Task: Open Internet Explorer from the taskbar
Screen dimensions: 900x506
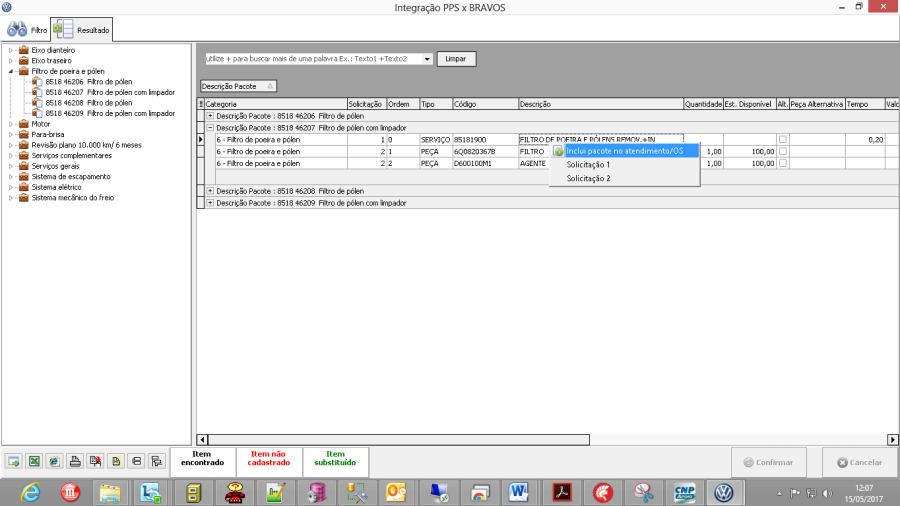Action: (30, 492)
